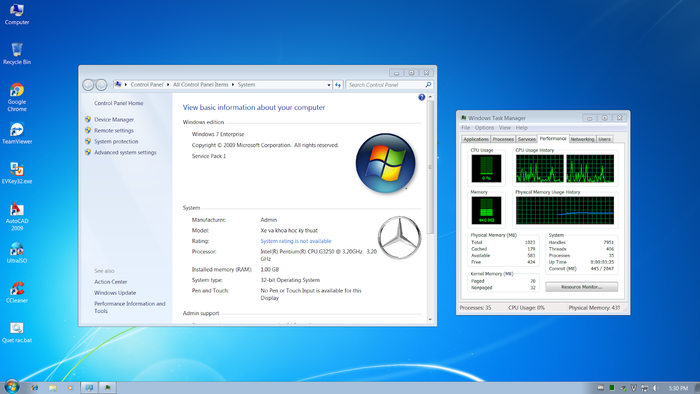The height and width of the screenshot is (394, 700).
Task: Switch to Task Manager taskbar button
Action: pyautogui.click(x=108, y=388)
